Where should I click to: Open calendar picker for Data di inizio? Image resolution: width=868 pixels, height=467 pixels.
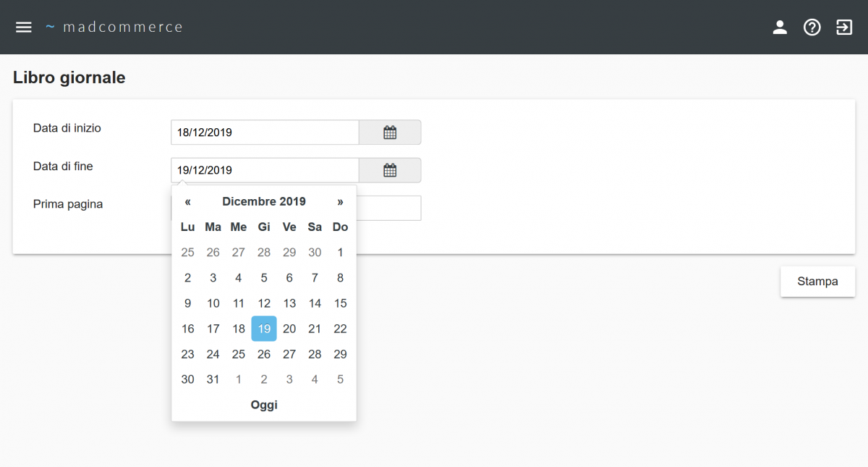pyautogui.click(x=390, y=132)
